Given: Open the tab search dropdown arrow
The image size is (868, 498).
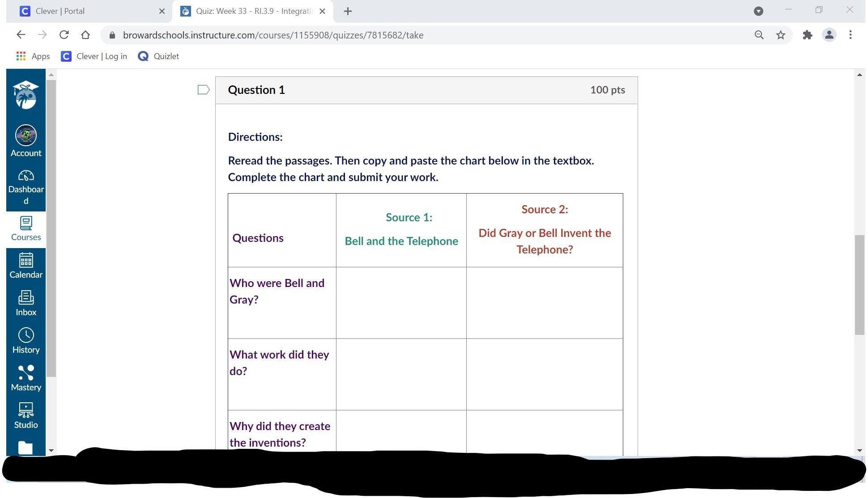Looking at the screenshot, I should tap(758, 11).
